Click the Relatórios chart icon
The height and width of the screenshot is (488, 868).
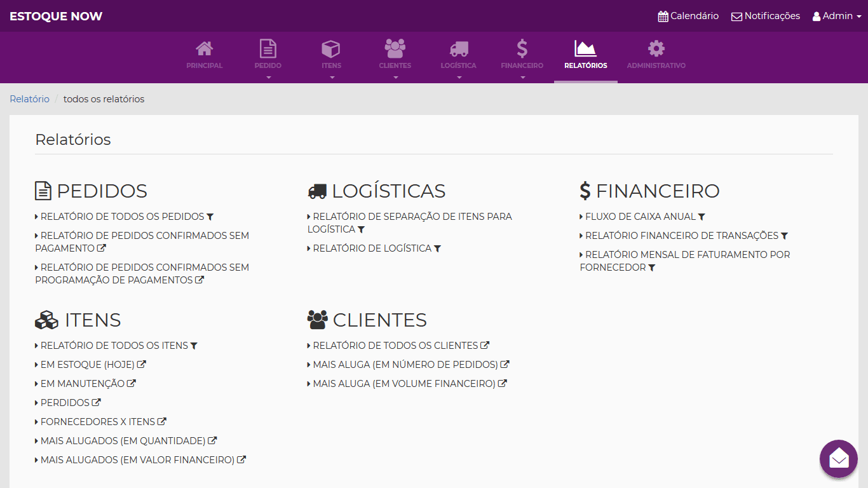[585, 48]
